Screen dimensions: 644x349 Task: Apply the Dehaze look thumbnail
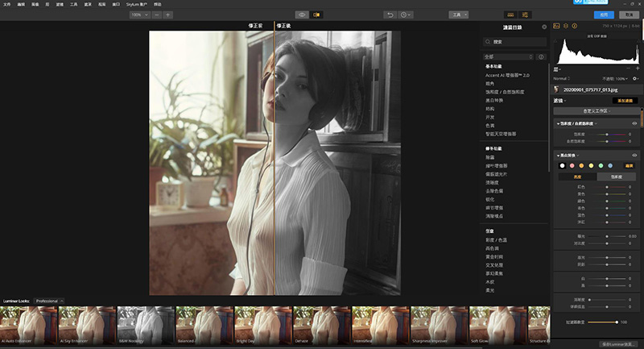pos(321,325)
